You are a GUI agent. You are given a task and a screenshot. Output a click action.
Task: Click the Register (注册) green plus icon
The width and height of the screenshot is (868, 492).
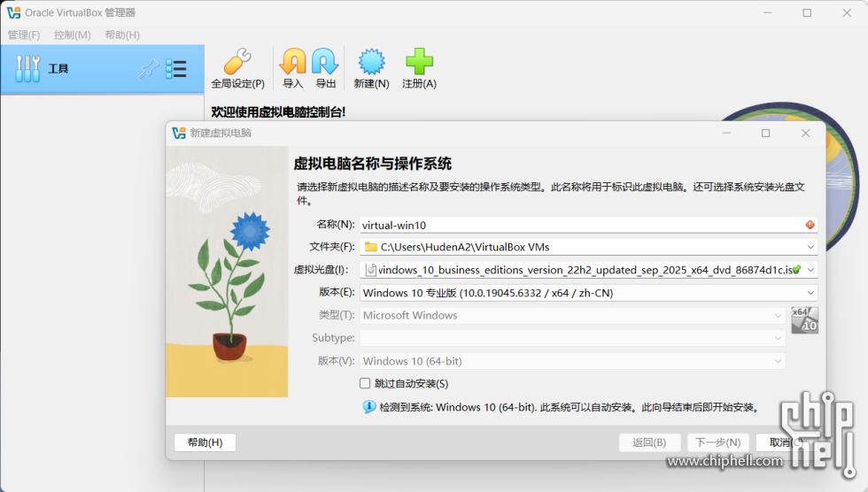pos(419,61)
